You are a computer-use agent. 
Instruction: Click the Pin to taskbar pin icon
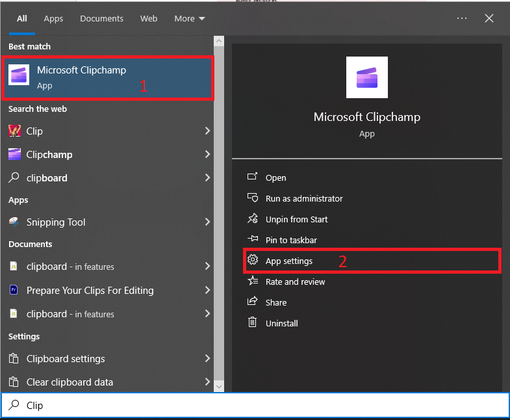point(253,240)
